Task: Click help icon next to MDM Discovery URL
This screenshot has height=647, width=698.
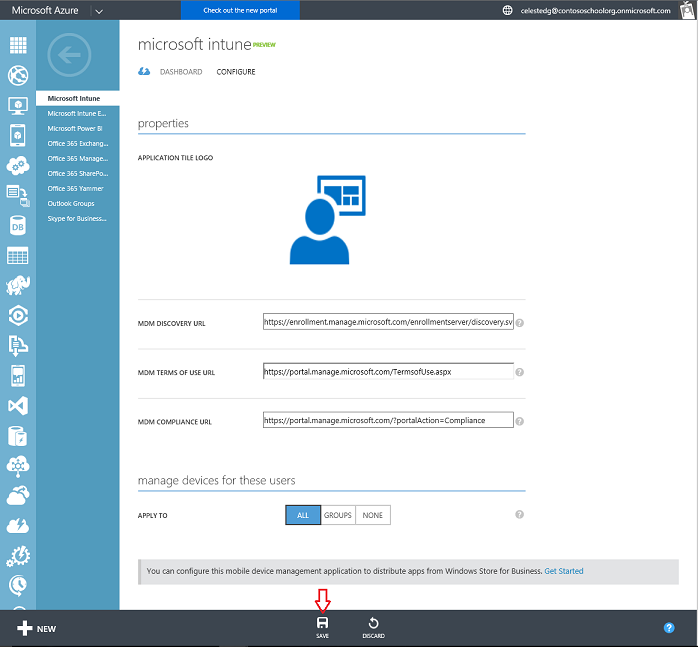Action: pos(520,323)
